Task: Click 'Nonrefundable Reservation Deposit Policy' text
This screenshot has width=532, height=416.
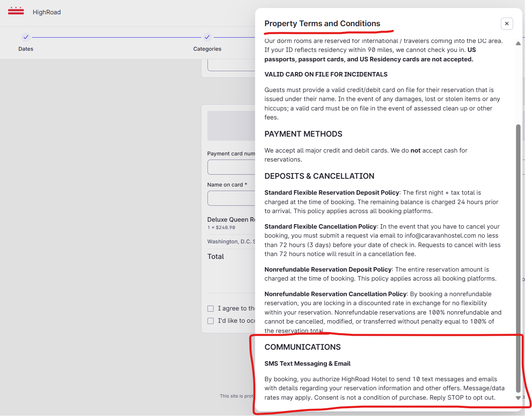Action: (x=328, y=270)
